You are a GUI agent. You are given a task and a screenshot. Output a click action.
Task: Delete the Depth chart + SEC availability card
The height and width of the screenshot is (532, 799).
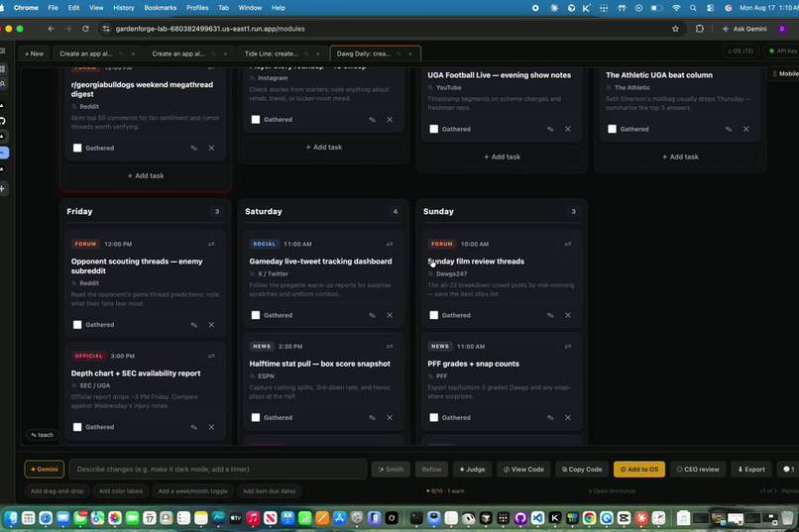coord(211,428)
